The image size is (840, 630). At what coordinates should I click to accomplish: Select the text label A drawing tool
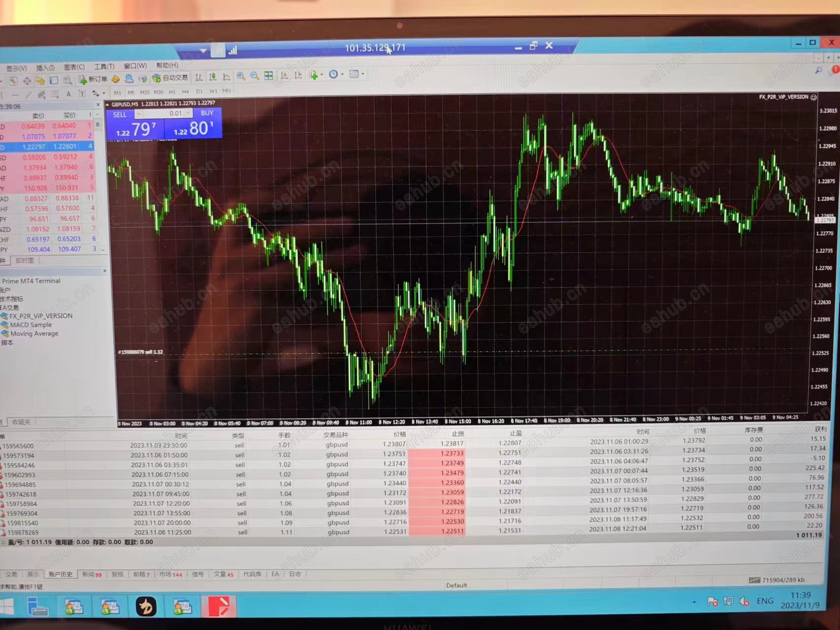pyautogui.click(x=68, y=94)
